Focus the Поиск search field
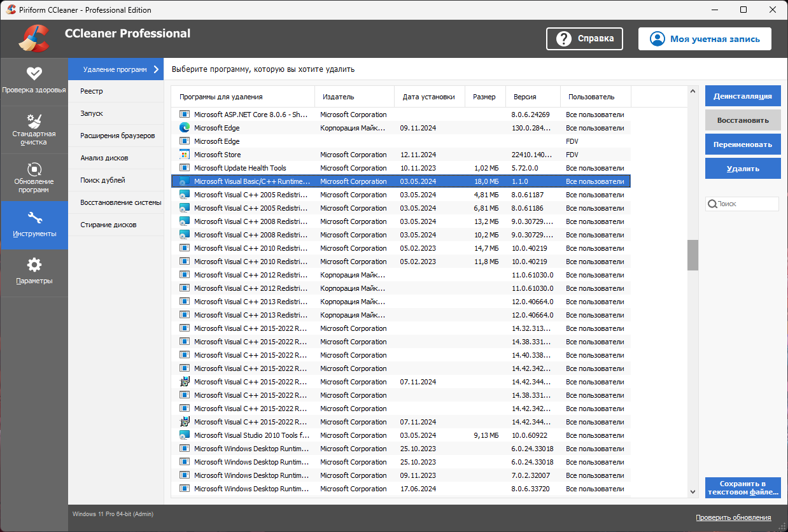 coord(742,204)
